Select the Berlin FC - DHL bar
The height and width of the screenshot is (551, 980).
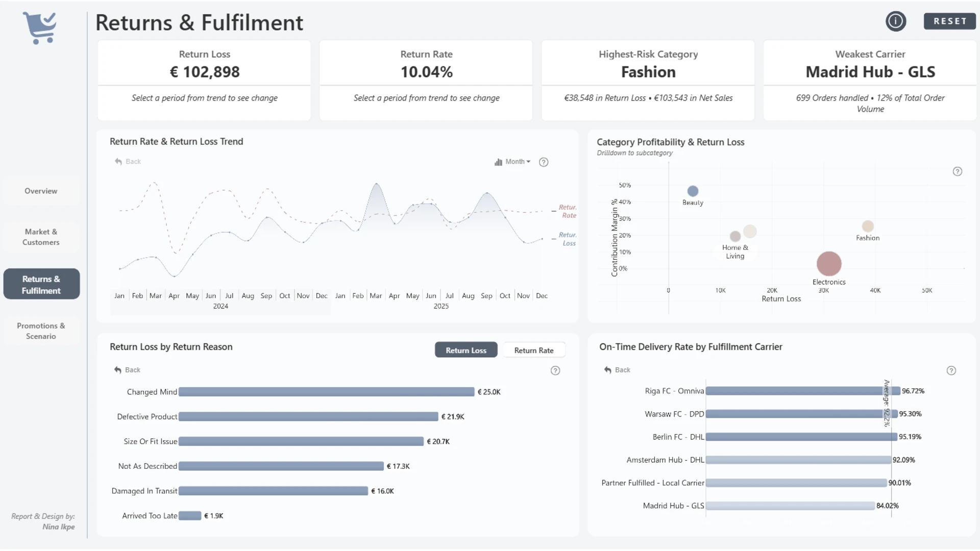point(801,437)
